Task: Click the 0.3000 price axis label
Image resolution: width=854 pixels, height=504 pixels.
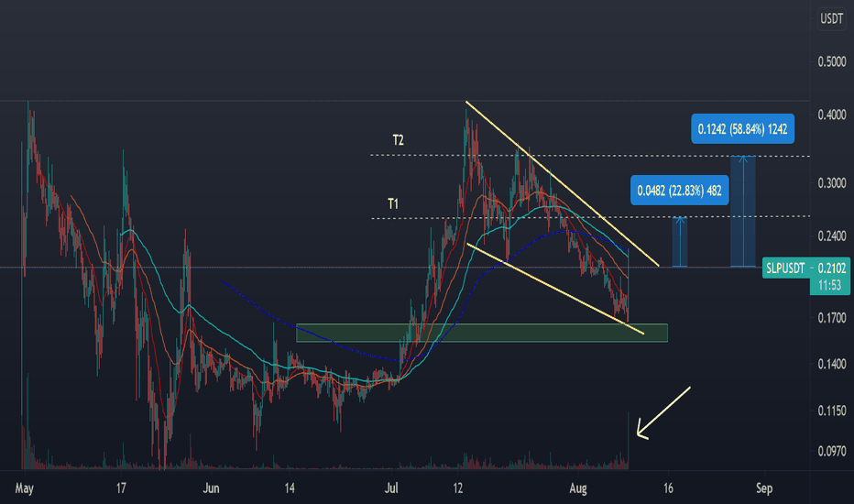Action: 832,183
